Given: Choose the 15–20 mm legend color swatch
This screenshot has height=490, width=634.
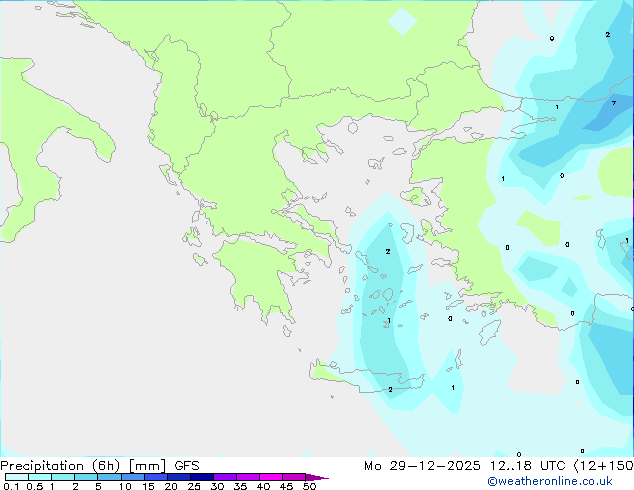Looking at the screenshot, I should click(x=156, y=477).
